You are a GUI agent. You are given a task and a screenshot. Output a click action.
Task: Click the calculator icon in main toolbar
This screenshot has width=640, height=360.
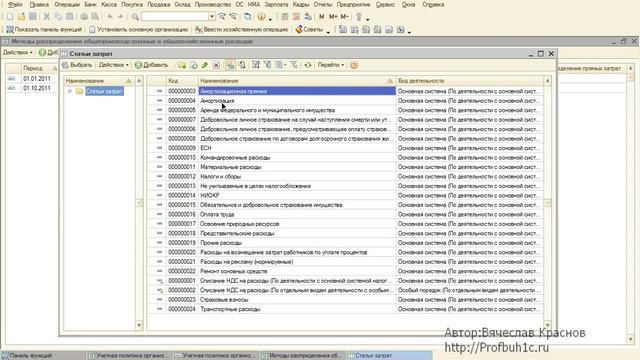click(x=284, y=17)
